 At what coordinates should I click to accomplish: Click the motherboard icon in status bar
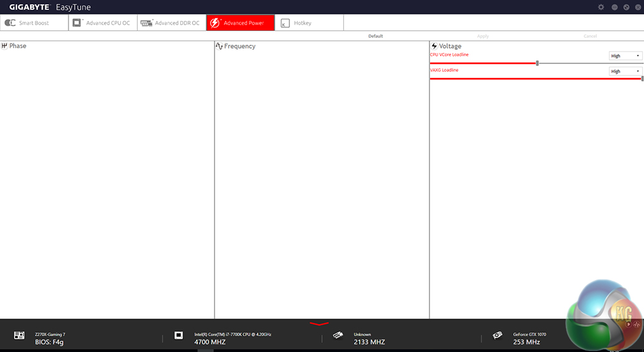19,336
